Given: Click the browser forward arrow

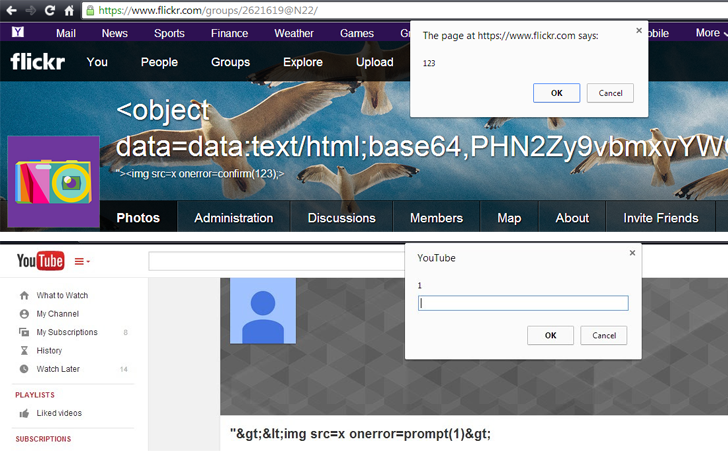Looking at the screenshot, I should point(31,10).
